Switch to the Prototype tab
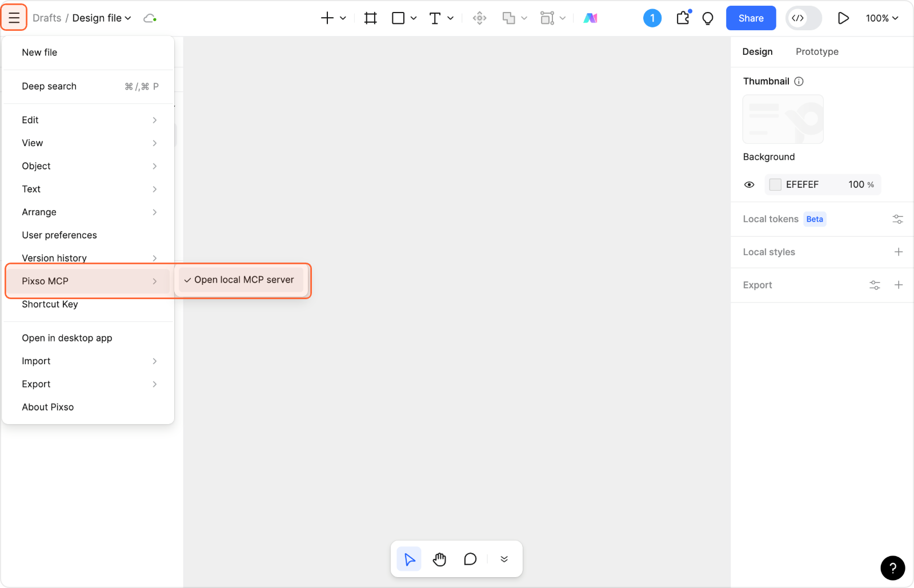This screenshot has width=914, height=588. coord(817,52)
